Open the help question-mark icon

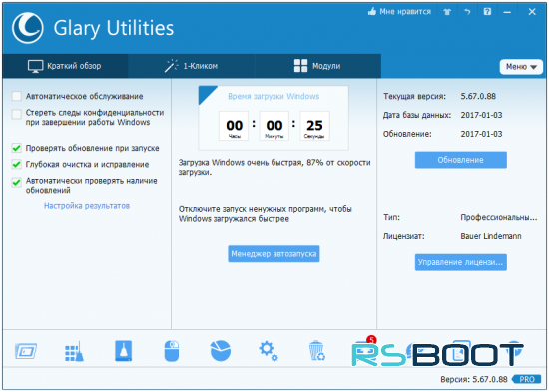487,12
